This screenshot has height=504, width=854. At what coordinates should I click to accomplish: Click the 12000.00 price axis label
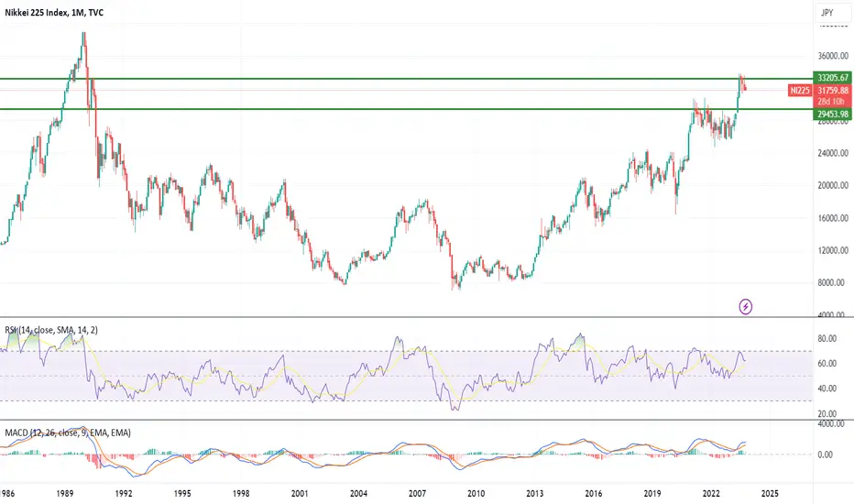point(833,251)
